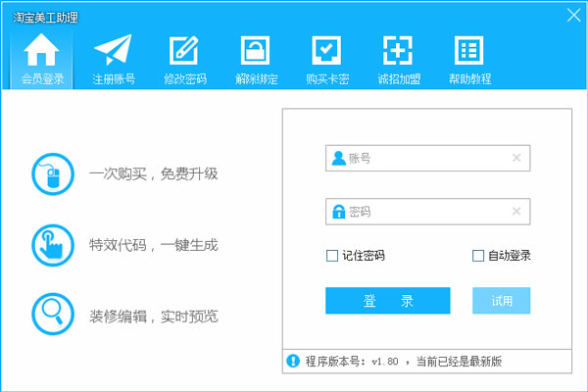
Task: Focus the 密码 password input field
Action: pos(428,212)
